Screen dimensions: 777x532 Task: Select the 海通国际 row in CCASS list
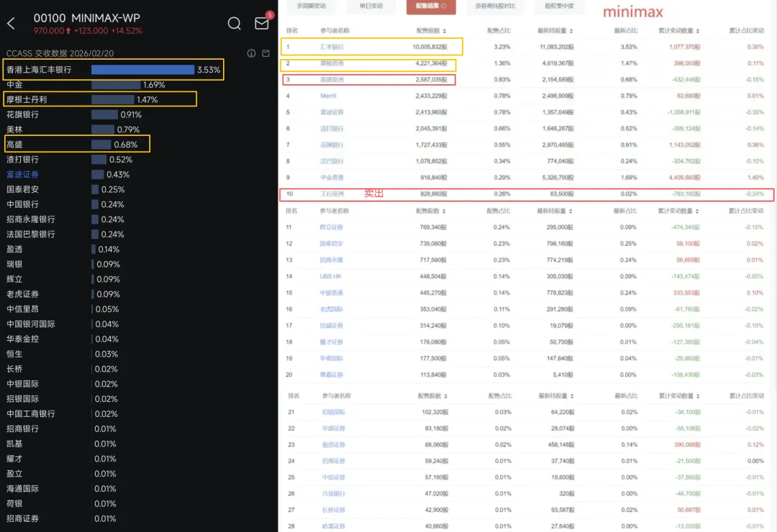tap(61, 489)
